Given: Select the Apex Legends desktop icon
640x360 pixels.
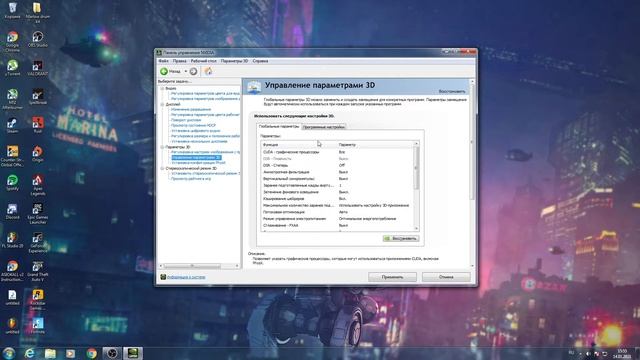Looking at the screenshot, I should [38, 184].
